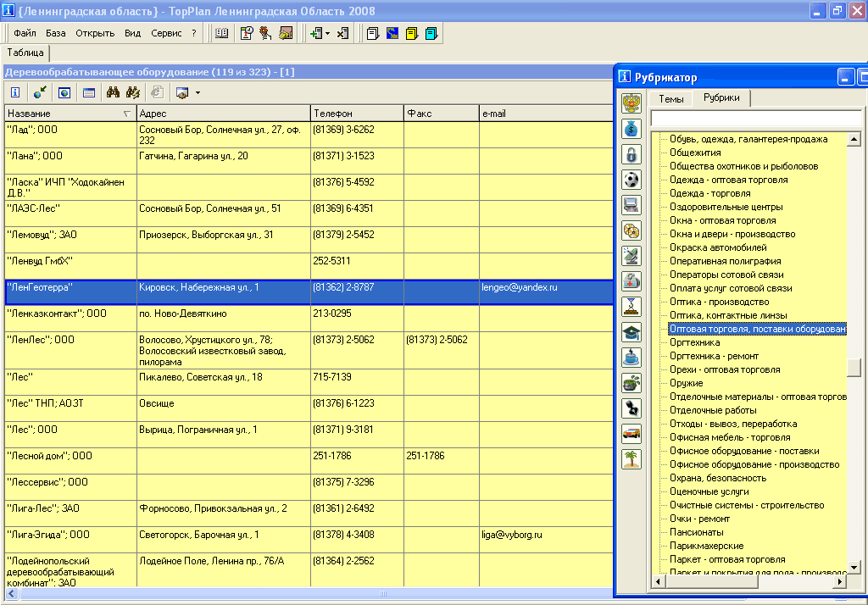Select the money bag finance category icon
The width and height of the screenshot is (868, 605).
[x=631, y=129]
